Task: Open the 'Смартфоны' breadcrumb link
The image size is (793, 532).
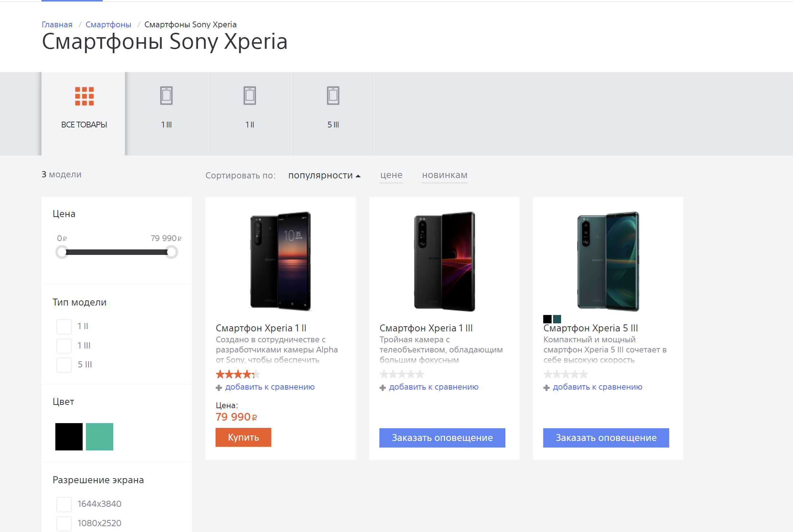Action: pyautogui.click(x=108, y=24)
